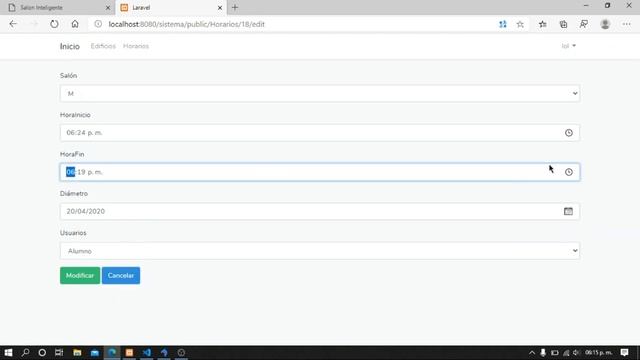
Task: Go to Inicio in the navbar
Action: (x=70, y=46)
